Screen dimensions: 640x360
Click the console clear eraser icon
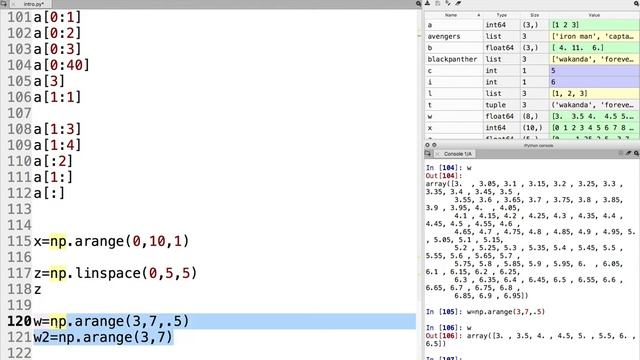[x=629, y=153]
